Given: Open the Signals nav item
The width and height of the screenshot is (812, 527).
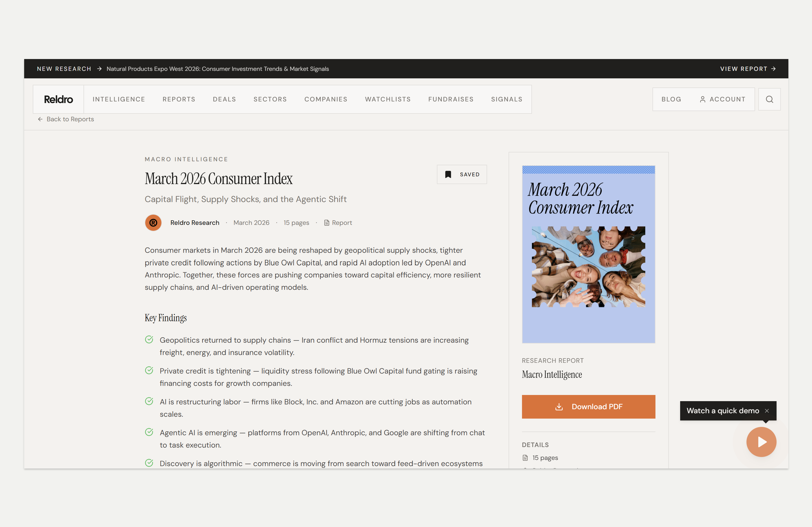Looking at the screenshot, I should 506,99.
